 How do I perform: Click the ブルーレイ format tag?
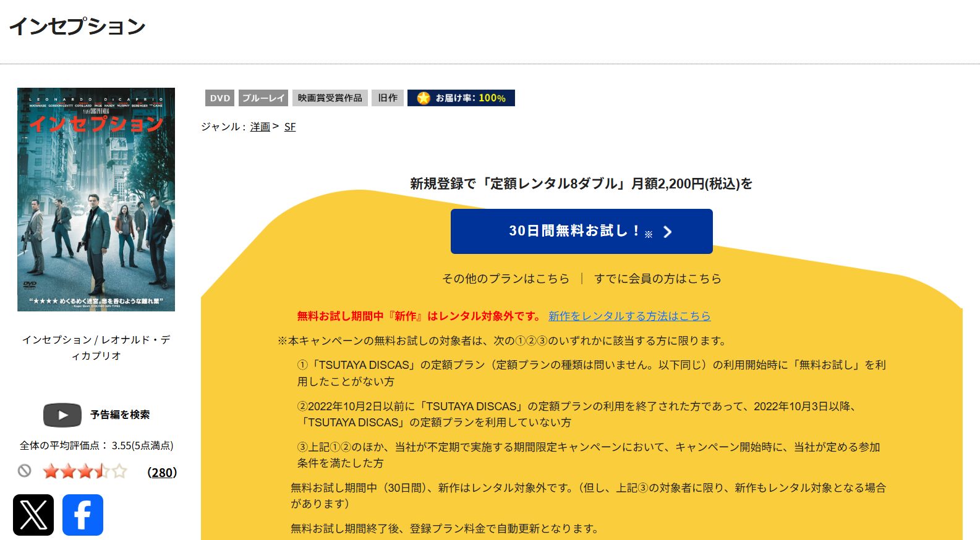263,98
